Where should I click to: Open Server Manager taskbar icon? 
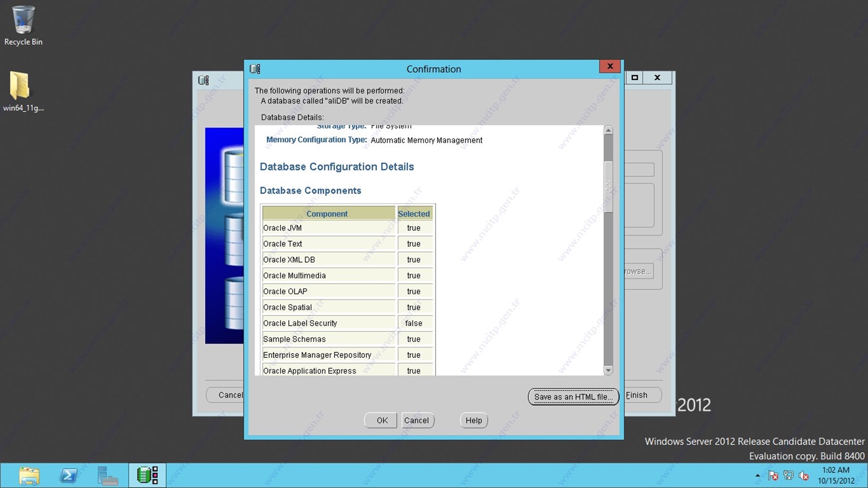pyautogui.click(x=108, y=475)
